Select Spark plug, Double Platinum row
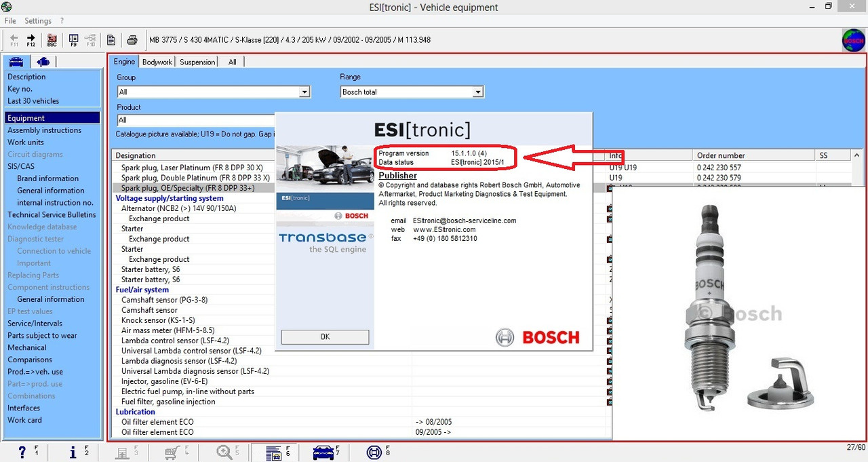Screen dimensions: 868x462 (195, 178)
